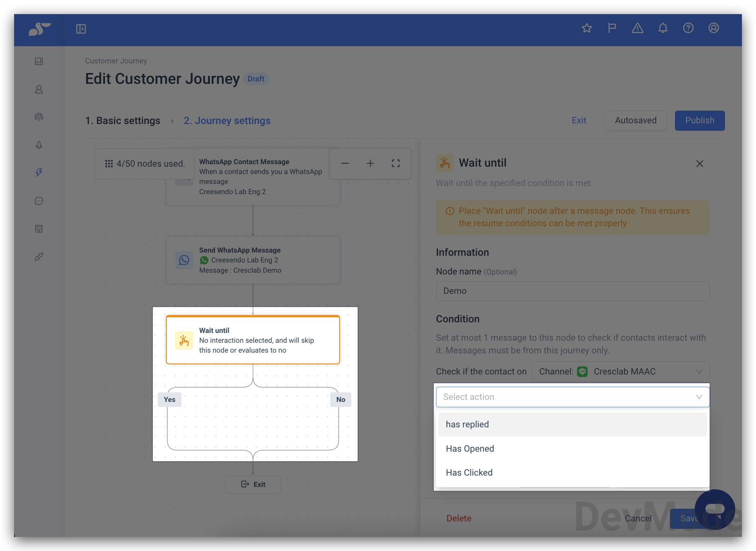Zoom out the journey canvas
756x551 pixels.
coord(345,163)
